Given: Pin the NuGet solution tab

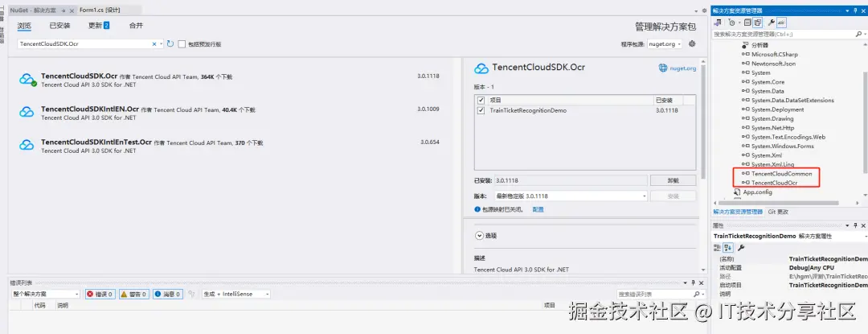Looking at the screenshot, I should (63, 10).
